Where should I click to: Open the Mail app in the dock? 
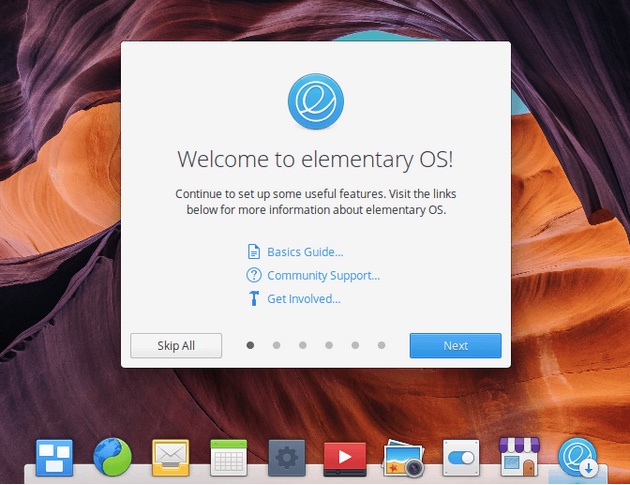click(x=170, y=458)
